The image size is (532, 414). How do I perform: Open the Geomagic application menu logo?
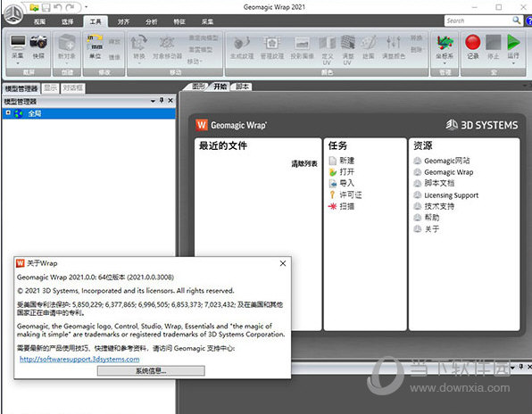tap(12, 14)
